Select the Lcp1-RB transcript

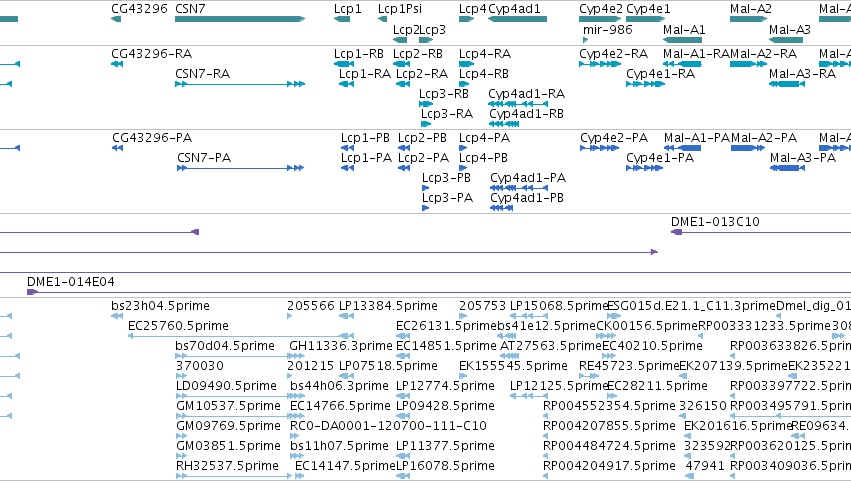click(x=344, y=64)
